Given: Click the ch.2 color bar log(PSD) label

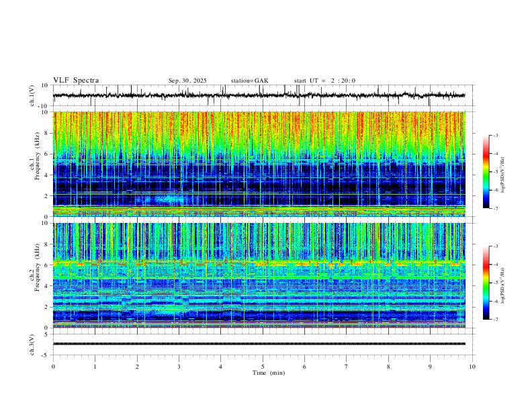Looking at the screenshot, I should click(503, 285).
